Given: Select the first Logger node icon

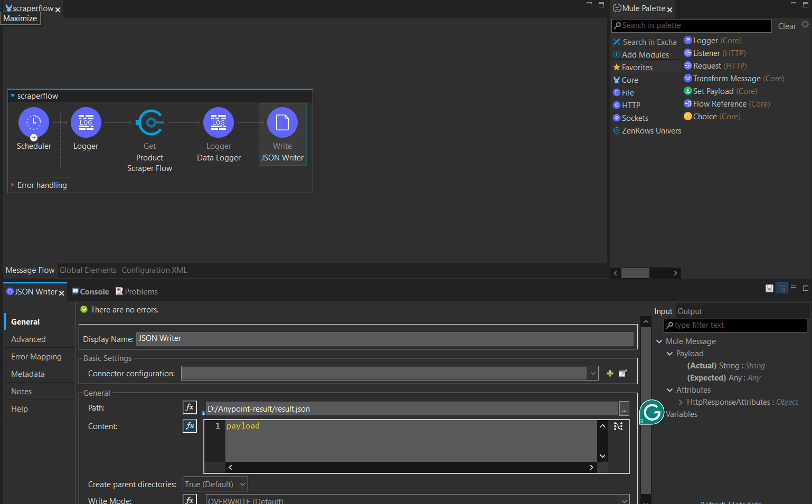Looking at the screenshot, I should tap(86, 123).
